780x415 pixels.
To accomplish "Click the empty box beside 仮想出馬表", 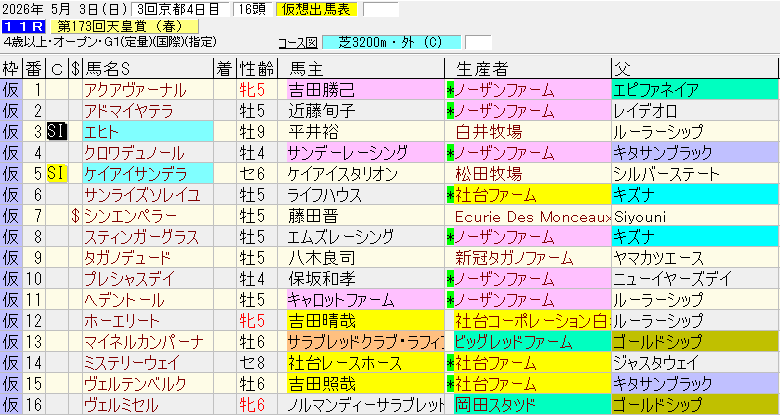I will pos(380,9).
